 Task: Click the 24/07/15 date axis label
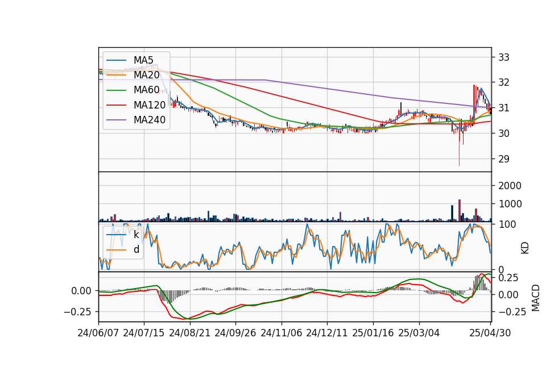(143, 333)
